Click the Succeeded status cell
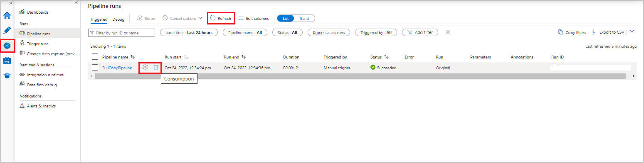This screenshot has height=163, width=644. click(383, 68)
